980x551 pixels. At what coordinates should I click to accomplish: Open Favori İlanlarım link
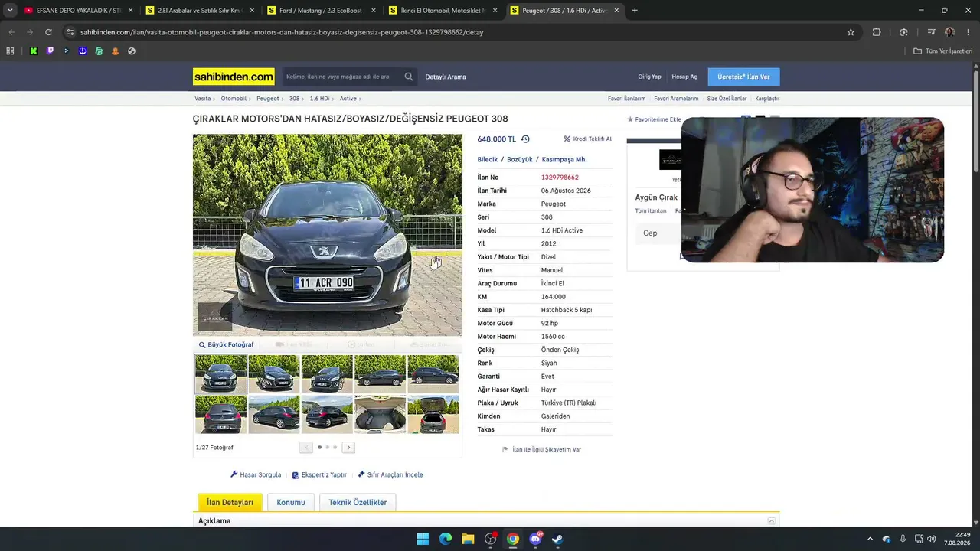pyautogui.click(x=626, y=99)
